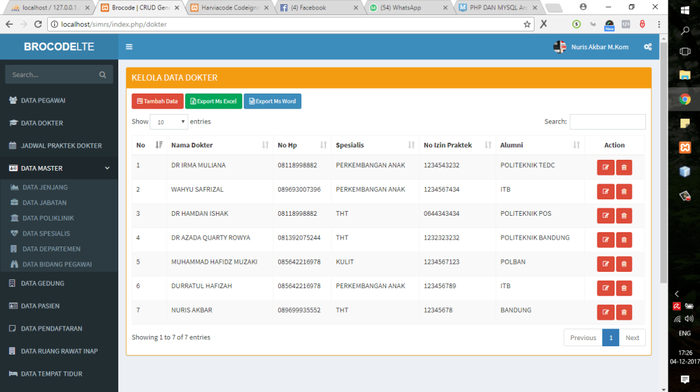Select pagination page 1

tap(611, 338)
